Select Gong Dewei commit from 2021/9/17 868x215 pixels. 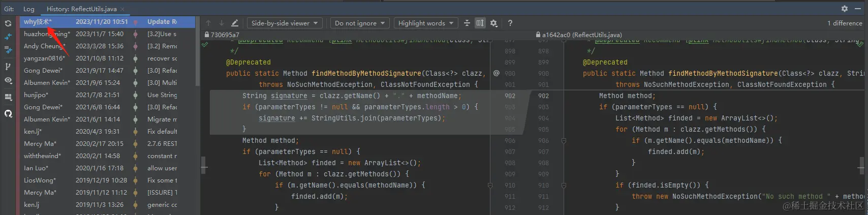point(107,71)
